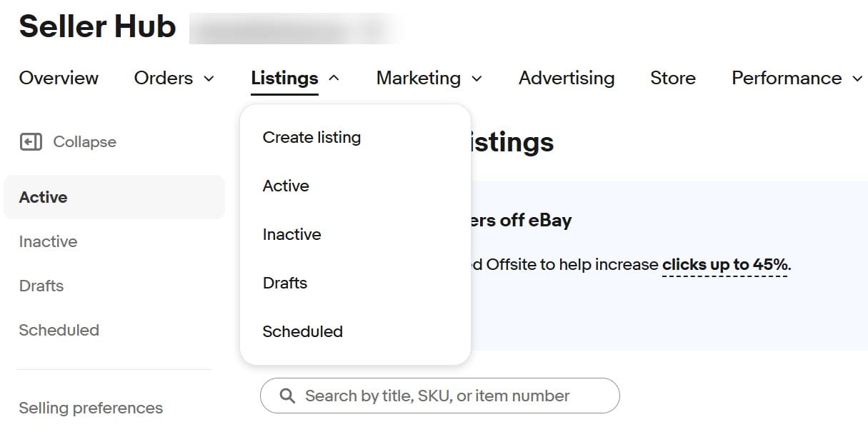
Task: Expand the Marketing dropdown chevron
Action: click(477, 79)
